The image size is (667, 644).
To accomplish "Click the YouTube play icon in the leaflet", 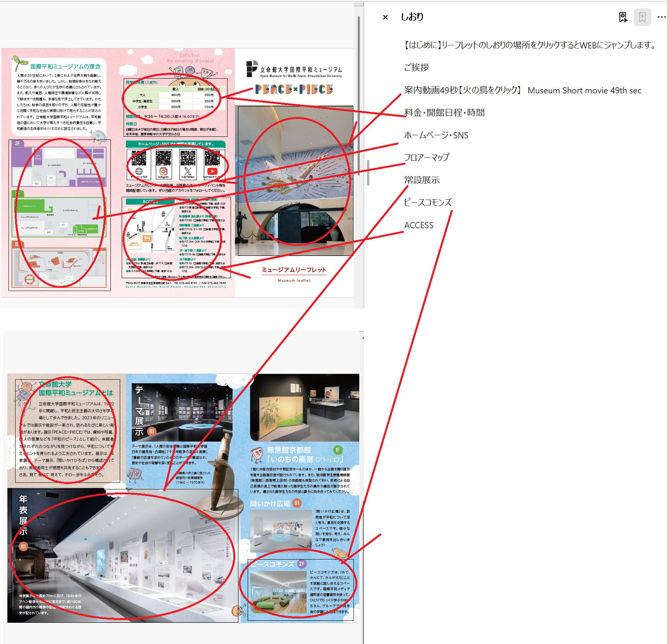I will point(212,171).
